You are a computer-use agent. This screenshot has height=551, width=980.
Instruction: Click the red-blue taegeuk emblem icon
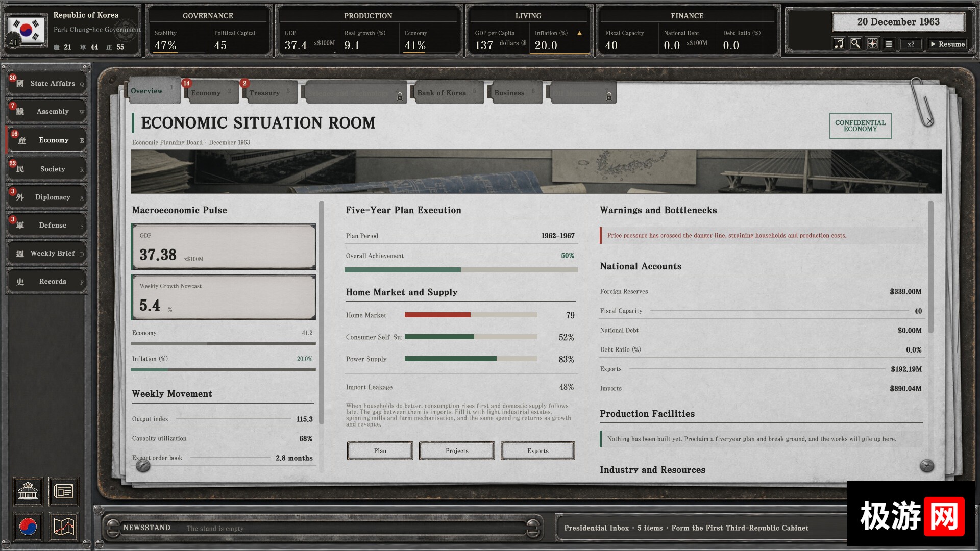(28, 527)
